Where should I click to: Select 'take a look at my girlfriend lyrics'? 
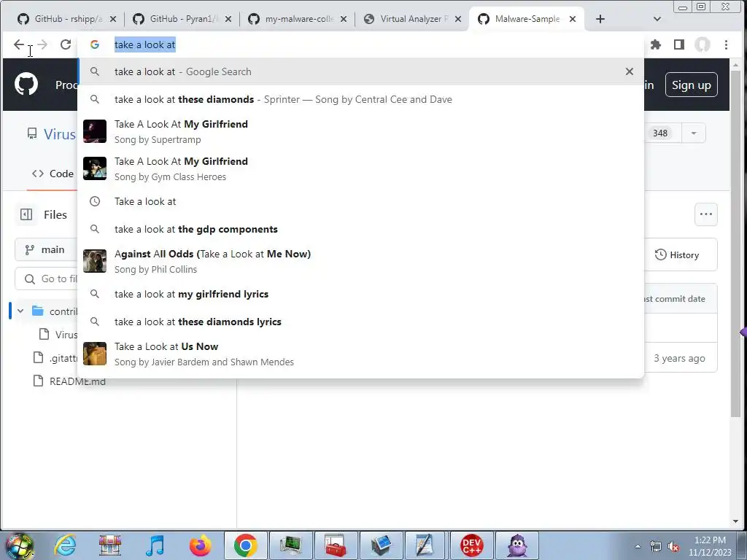tap(360, 294)
